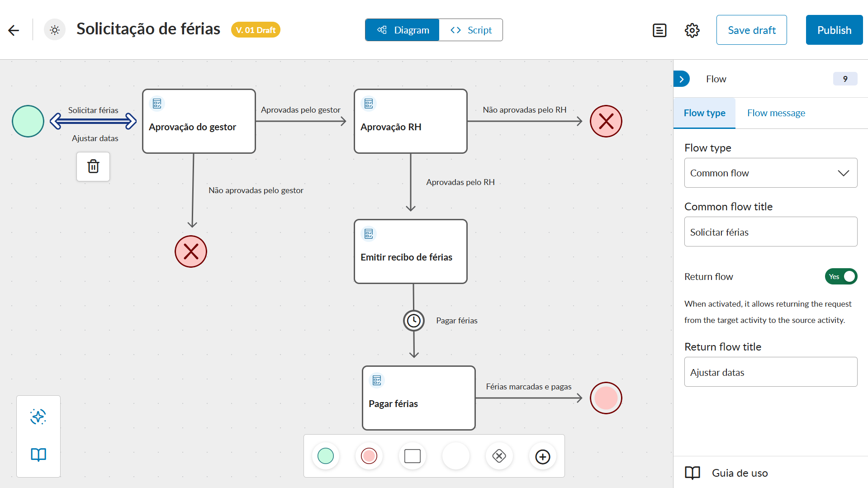Click the Return flow title input field
The height and width of the screenshot is (488, 868).
(770, 372)
